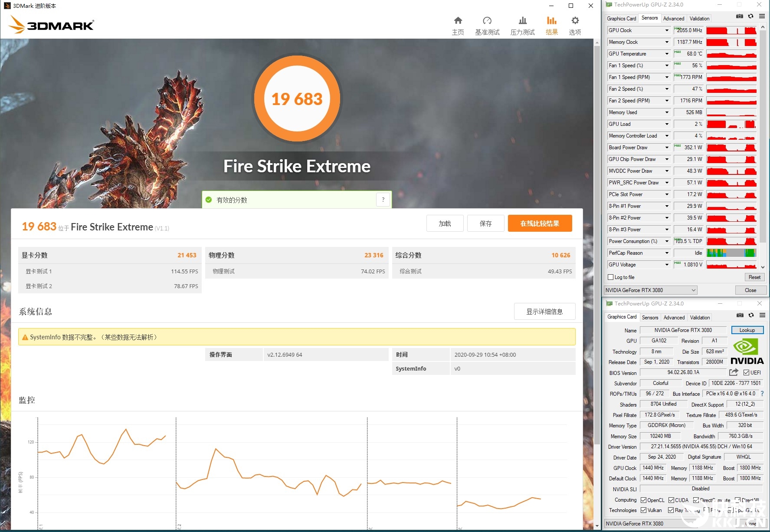The image size is (770, 532).
Task: Open 压力测试 stress test icon
Action: point(522,25)
